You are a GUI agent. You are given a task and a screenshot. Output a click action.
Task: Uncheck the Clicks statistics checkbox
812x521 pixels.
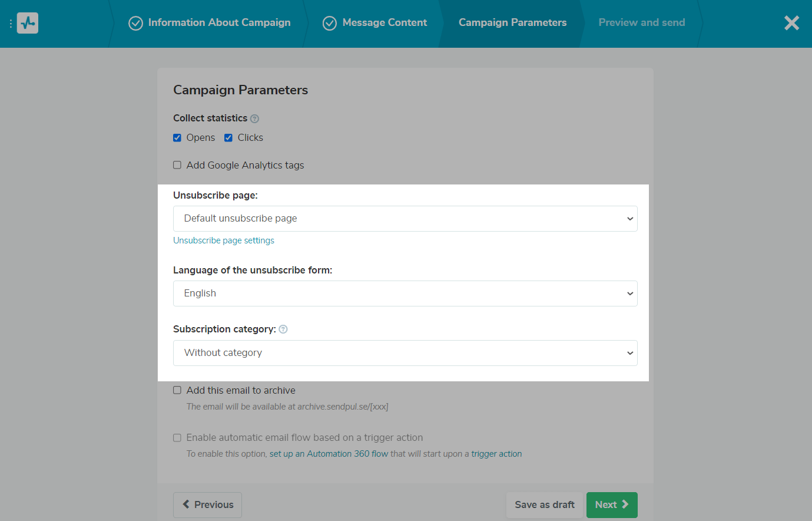pos(228,138)
